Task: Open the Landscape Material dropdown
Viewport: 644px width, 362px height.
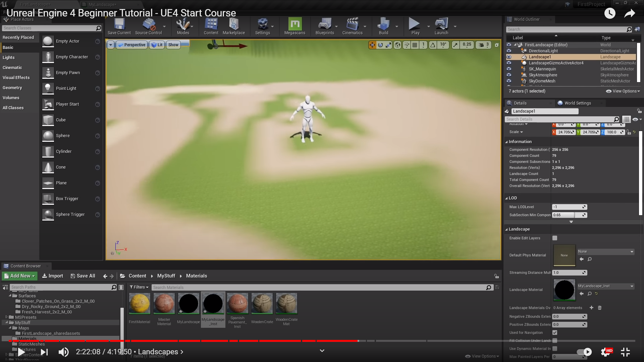Action: [606, 286]
